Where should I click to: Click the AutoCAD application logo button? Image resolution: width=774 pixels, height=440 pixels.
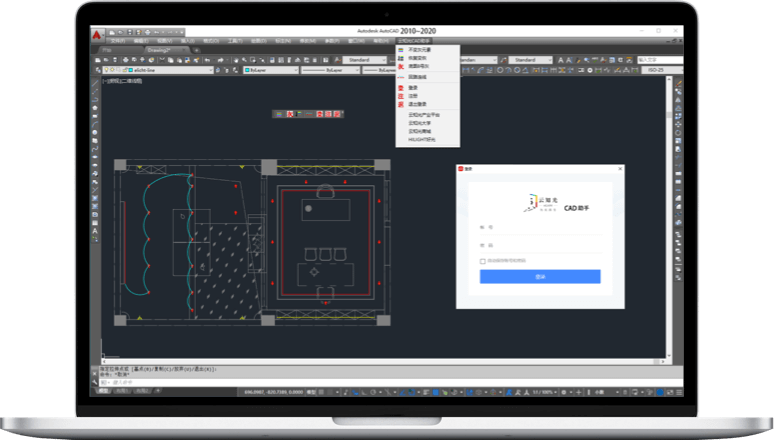[x=97, y=35]
